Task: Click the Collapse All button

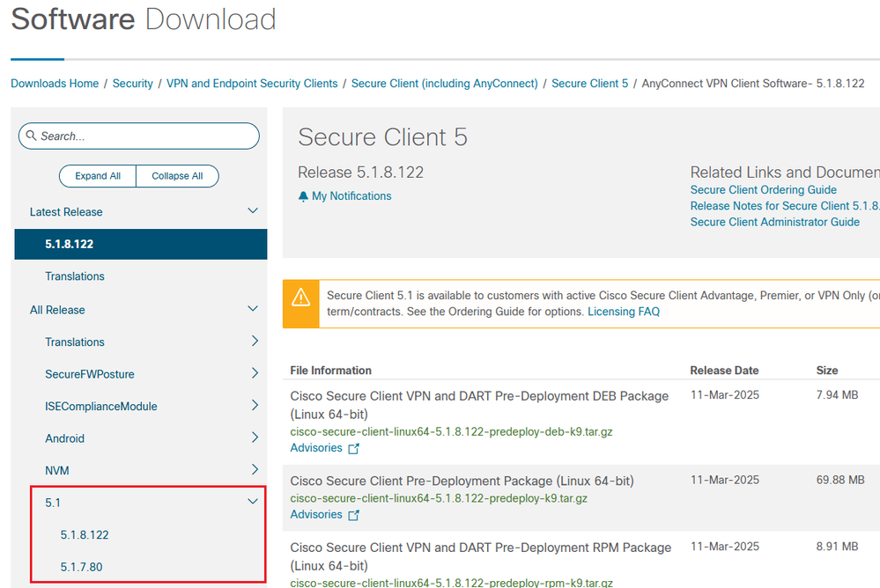Action: (177, 176)
